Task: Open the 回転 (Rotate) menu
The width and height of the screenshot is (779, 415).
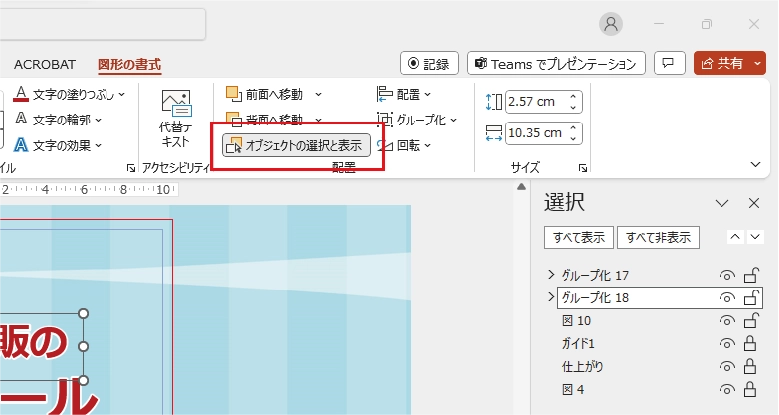Action: click(x=403, y=145)
